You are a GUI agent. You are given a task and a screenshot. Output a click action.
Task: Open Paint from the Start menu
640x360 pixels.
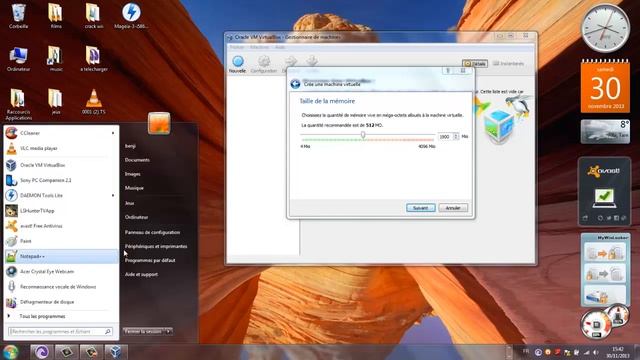click(60, 241)
